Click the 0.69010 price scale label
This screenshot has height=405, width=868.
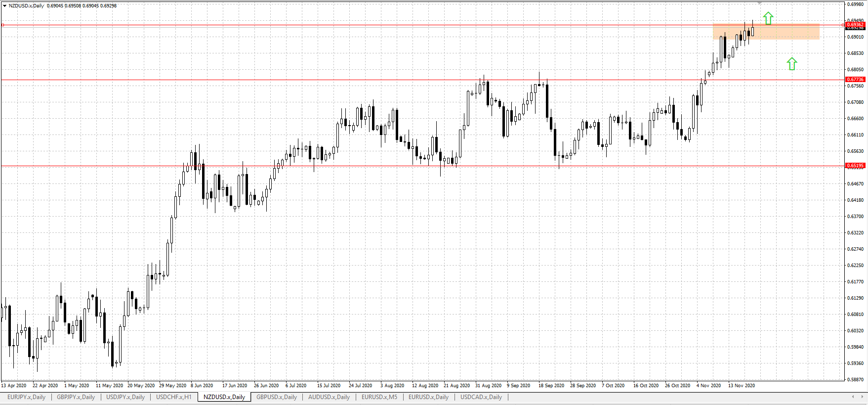(855, 37)
